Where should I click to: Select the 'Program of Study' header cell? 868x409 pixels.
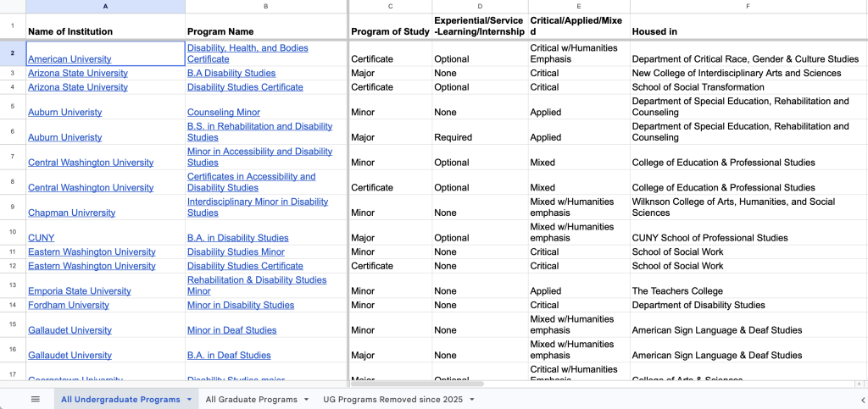(x=391, y=26)
